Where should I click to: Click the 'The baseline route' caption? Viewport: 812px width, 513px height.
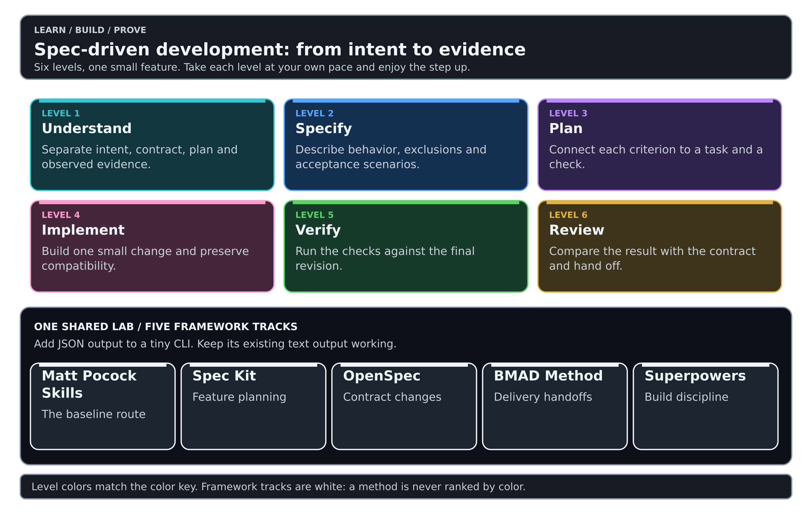point(93,414)
